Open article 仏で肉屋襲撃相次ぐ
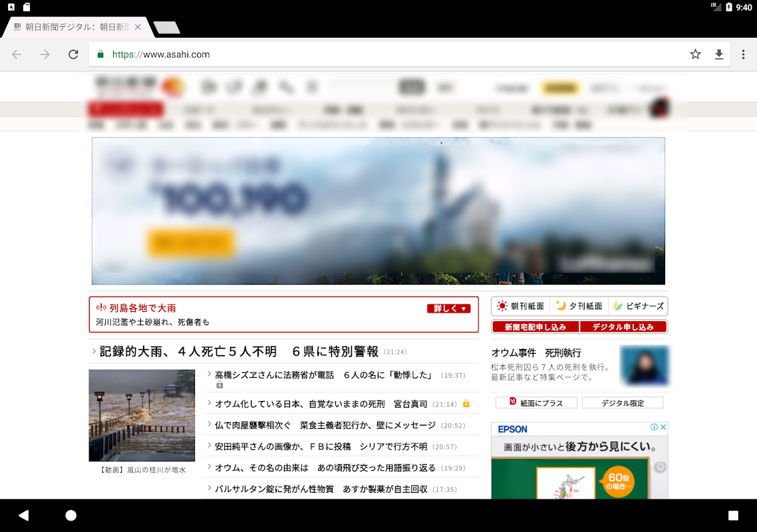The width and height of the screenshot is (757, 532). tap(325, 426)
